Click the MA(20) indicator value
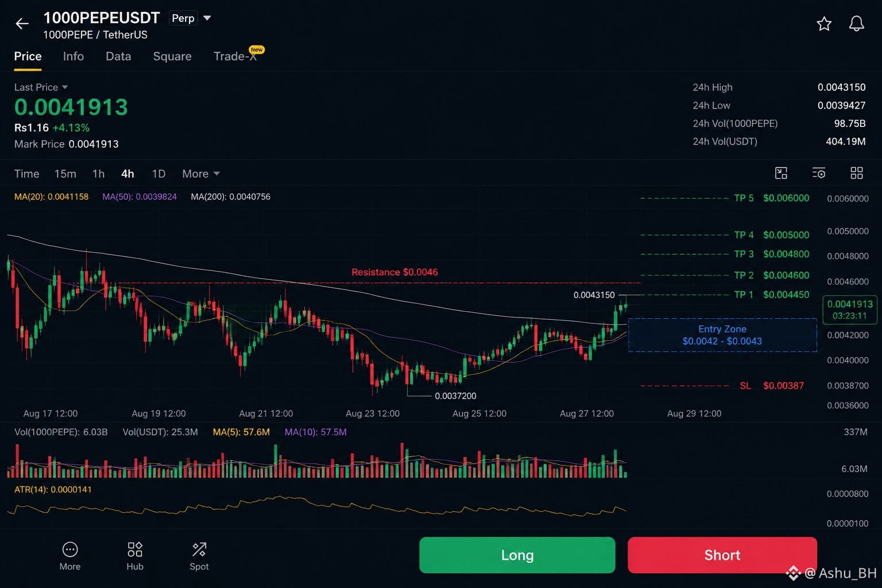Viewport: 882px width, 588px height. (x=51, y=197)
